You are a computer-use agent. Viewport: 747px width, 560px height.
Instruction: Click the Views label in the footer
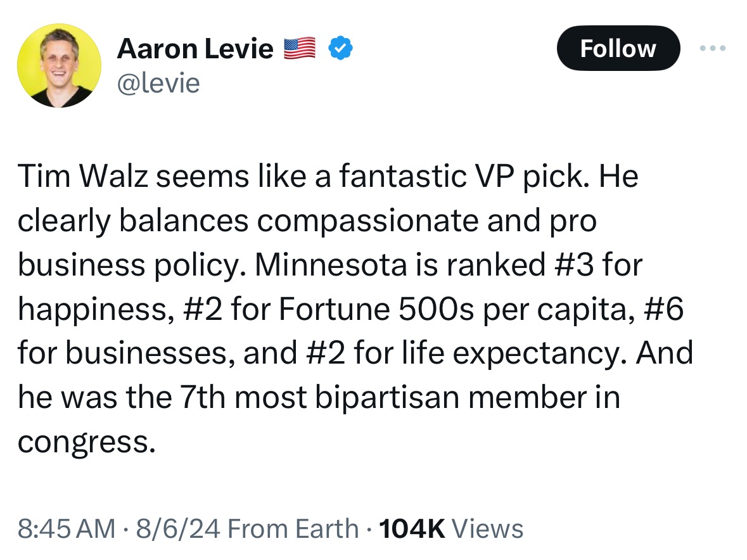pos(487,528)
